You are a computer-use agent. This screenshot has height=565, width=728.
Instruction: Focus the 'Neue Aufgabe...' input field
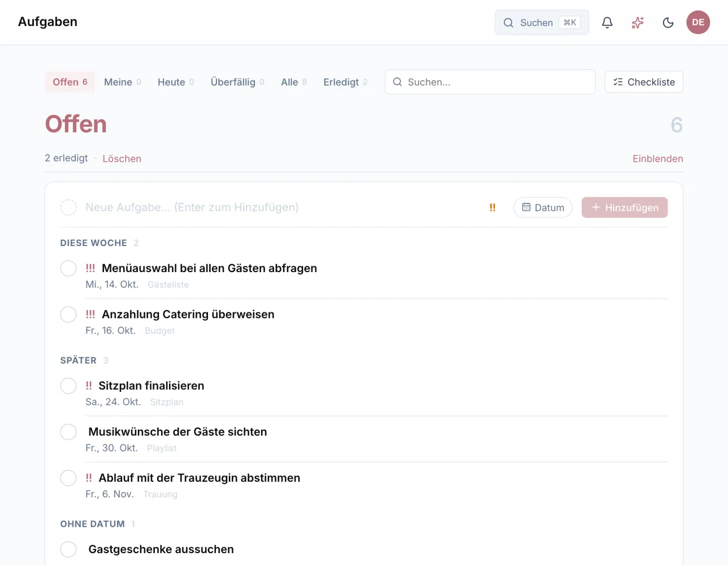pos(281,208)
